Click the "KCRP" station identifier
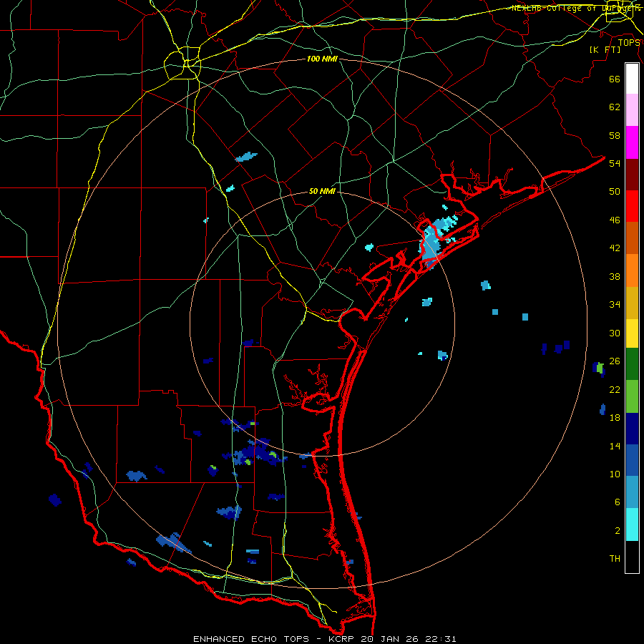This screenshot has height=644, width=644. tap(341, 639)
